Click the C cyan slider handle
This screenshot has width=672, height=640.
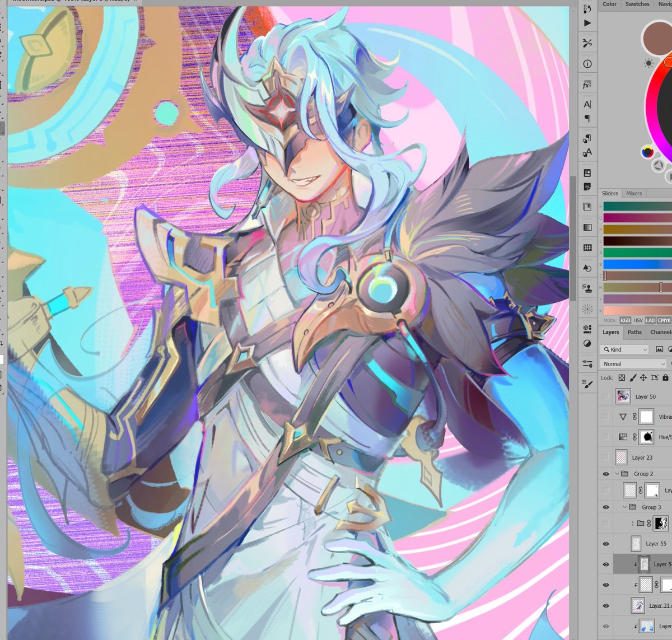(604, 275)
